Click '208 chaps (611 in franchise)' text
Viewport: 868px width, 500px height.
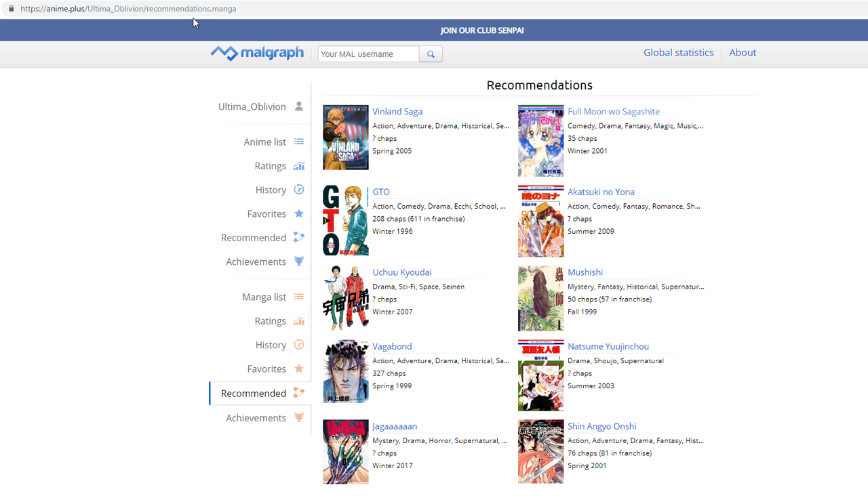(x=418, y=219)
